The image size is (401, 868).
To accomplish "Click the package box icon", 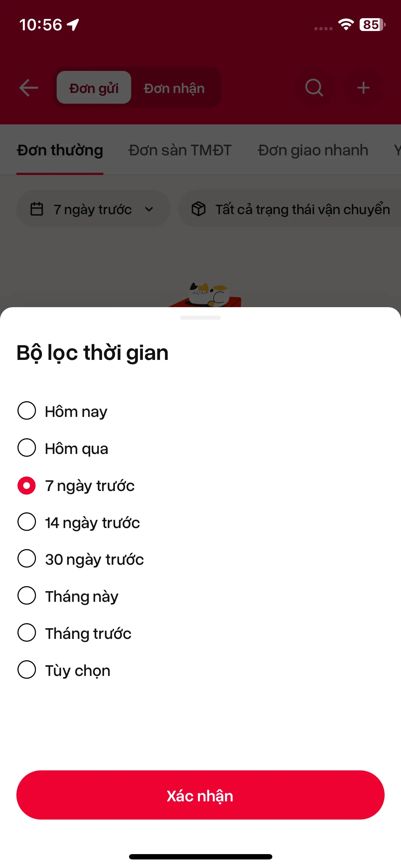I will (199, 209).
